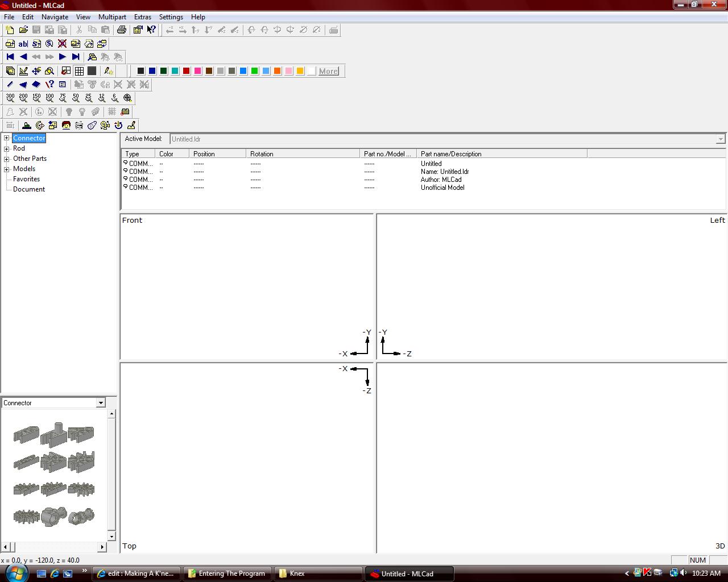Open the Settings menu
Viewport: 728px width, 582px height.
(x=171, y=17)
